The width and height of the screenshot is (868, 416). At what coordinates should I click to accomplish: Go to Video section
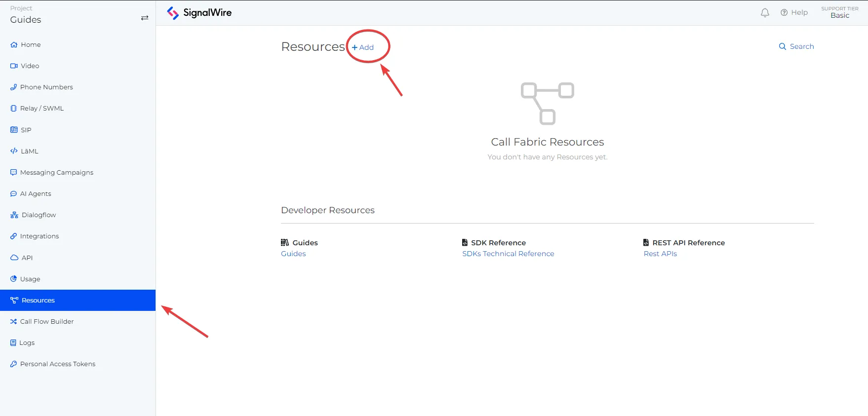point(78,66)
